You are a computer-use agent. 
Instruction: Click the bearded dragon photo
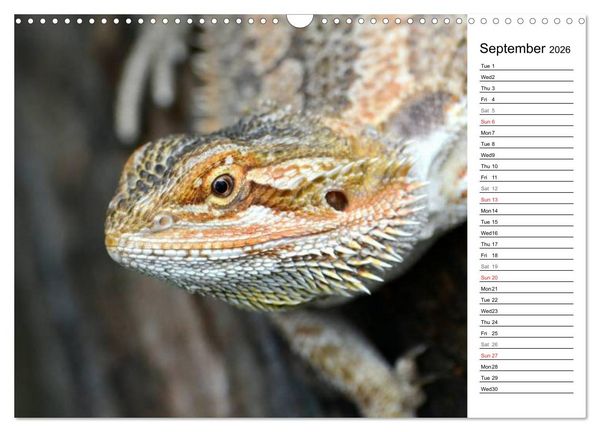coord(241,216)
